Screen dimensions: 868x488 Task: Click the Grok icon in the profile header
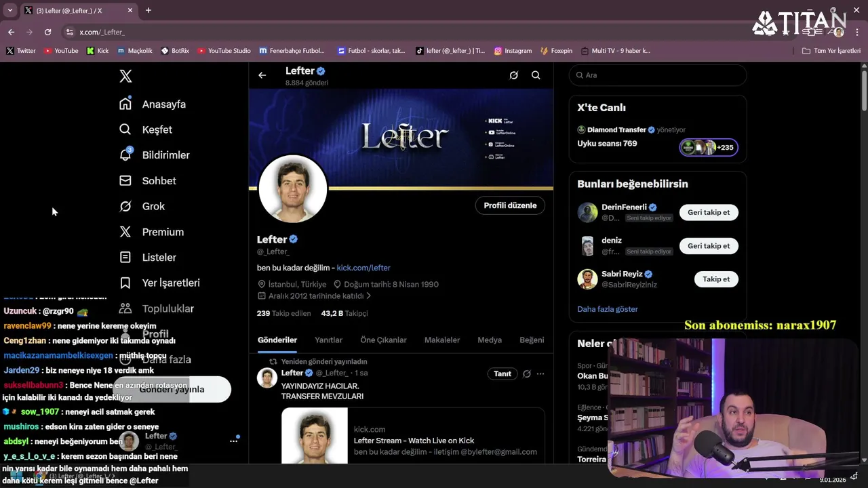(x=514, y=75)
